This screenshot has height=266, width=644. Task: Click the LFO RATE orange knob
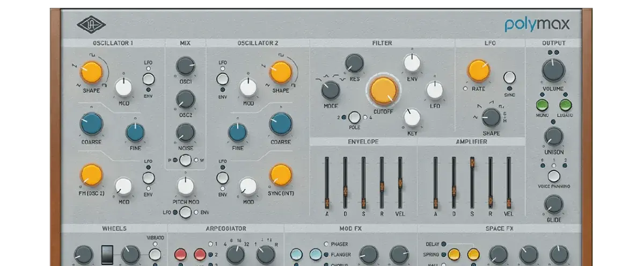tap(478, 71)
